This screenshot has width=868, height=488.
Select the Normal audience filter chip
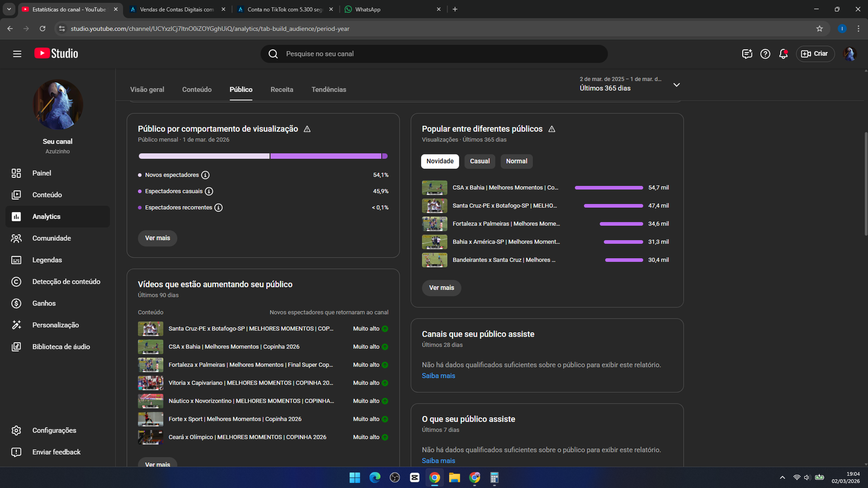click(x=516, y=161)
